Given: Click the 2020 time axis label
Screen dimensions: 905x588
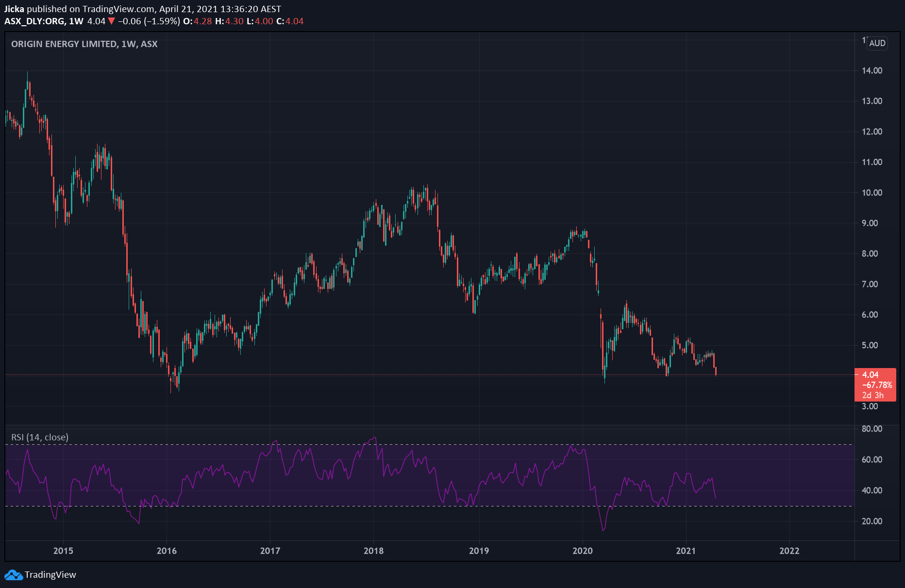Looking at the screenshot, I should [583, 551].
